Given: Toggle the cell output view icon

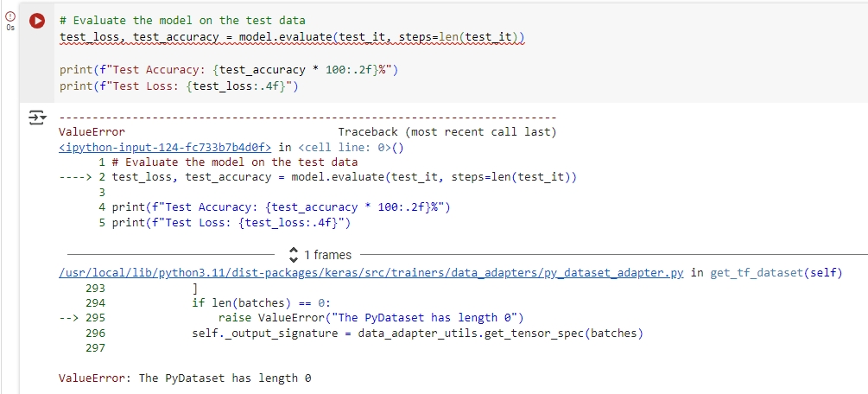Looking at the screenshot, I should point(37,118).
